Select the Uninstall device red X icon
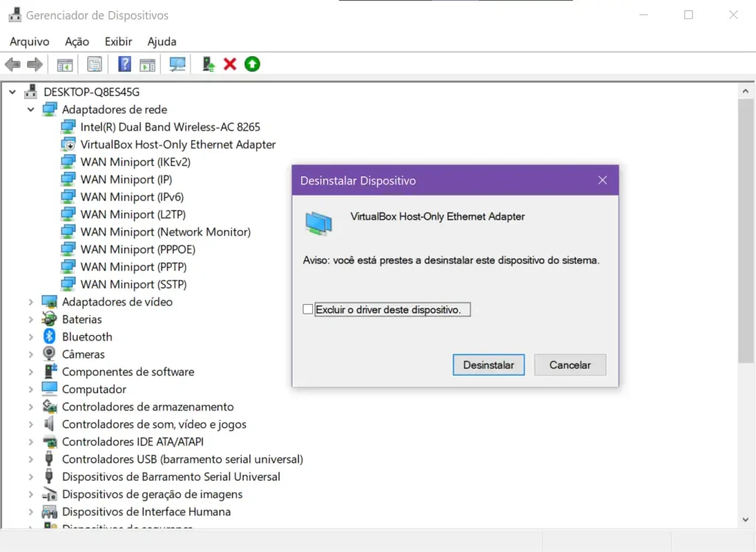 pyautogui.click(x=230, y=64)
